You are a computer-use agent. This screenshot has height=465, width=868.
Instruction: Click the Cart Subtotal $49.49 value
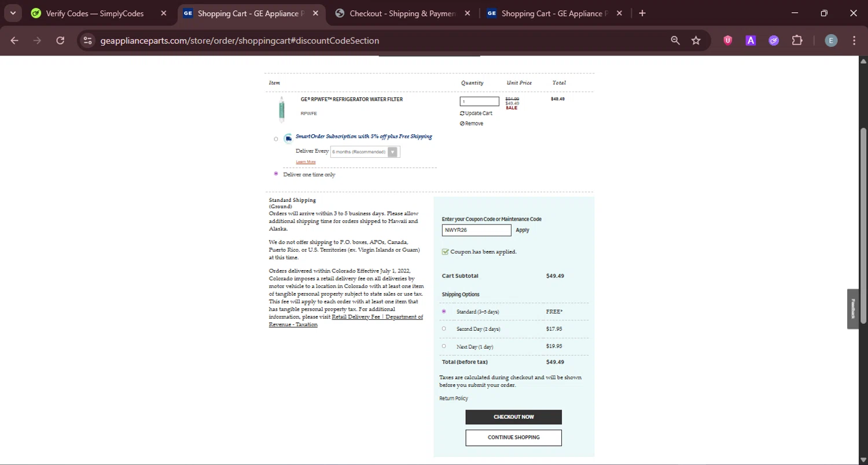point(555,276)
